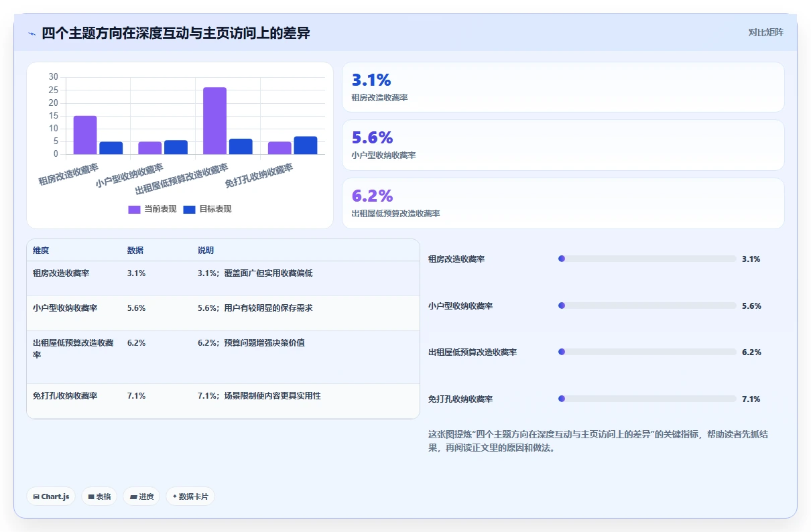811x532 pixels.
Task: Click the description '7.1%；场景限制使内容更具实用性'
Action: coord(259,396)
